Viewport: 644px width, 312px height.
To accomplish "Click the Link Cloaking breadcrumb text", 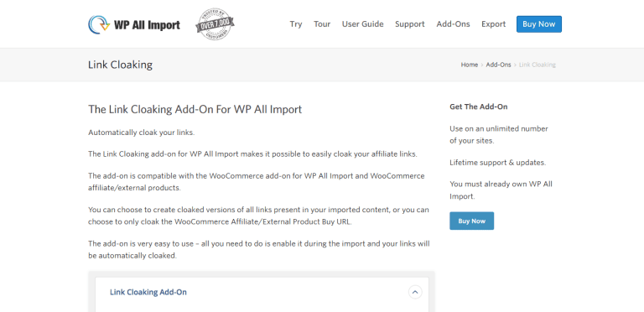I will tap(538, 65).
